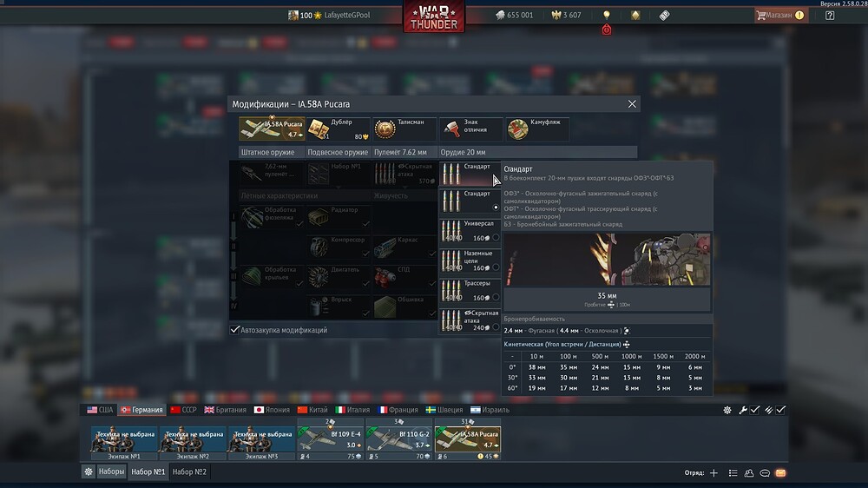The image size is (868, 488).
Task: Select the Каркас modification
Action: (x=404, y=247)
